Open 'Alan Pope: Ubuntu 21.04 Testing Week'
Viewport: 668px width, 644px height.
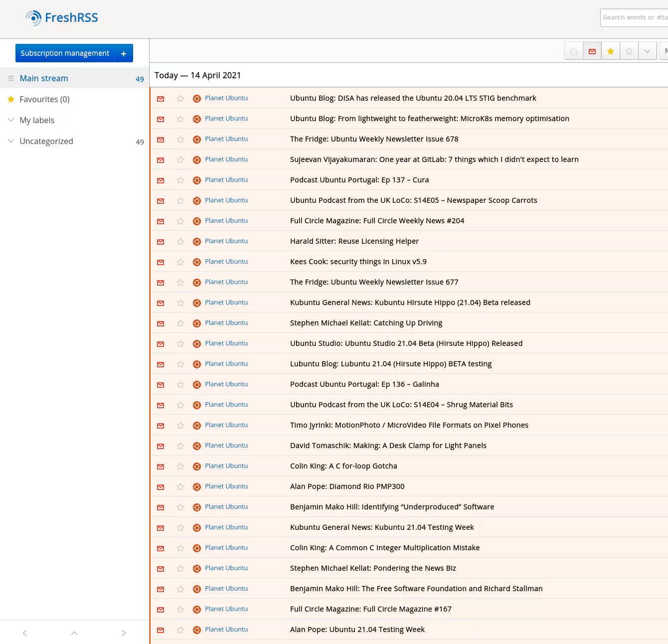357,630
